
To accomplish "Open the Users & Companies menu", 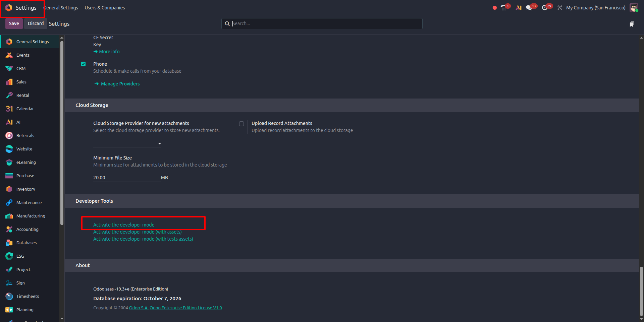I will point(105,8).
